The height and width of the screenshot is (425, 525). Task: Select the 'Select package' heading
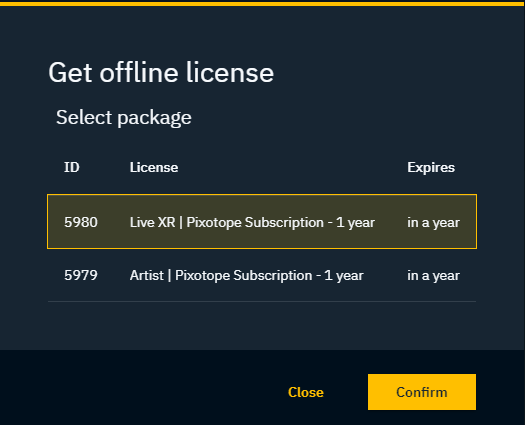[124, 118]
